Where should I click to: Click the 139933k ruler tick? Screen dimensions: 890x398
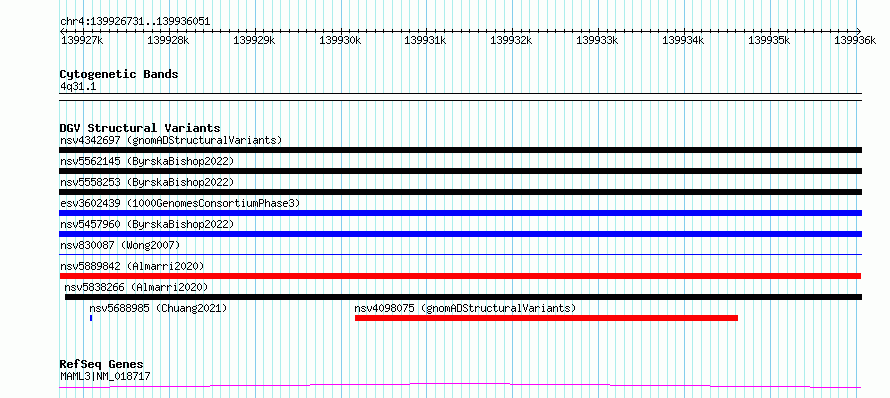598,40
